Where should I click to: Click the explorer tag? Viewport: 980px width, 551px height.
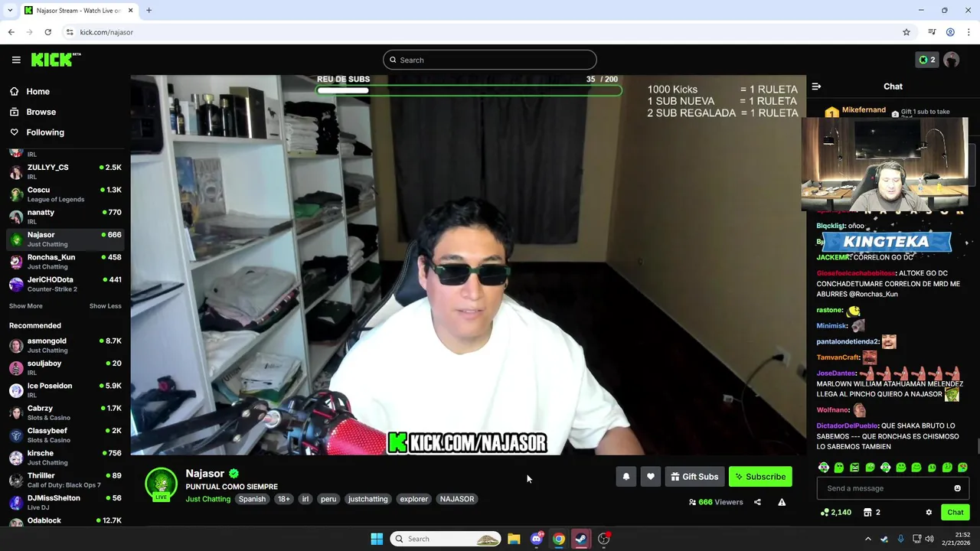pyautogui.click(x=413, y=499)
